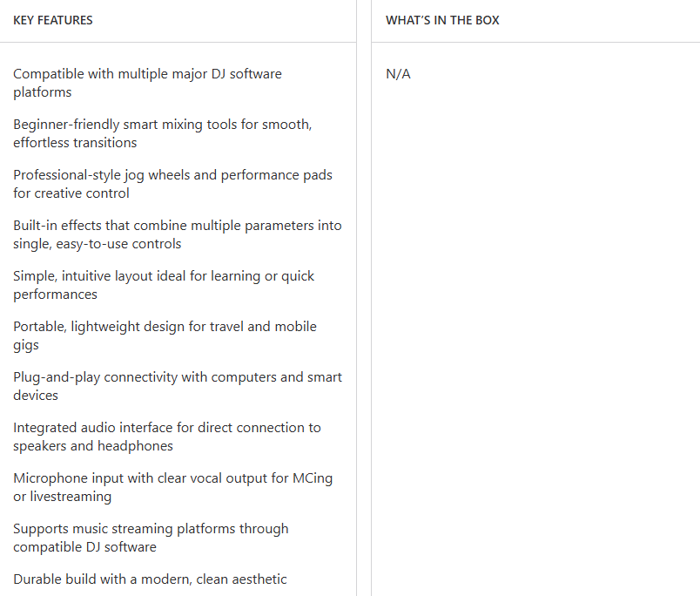Image resolution: width=700 pixels, height=596 pixels.
Task: Click the horizontal line under KEY FEATURES
Action: click(178, 42)
